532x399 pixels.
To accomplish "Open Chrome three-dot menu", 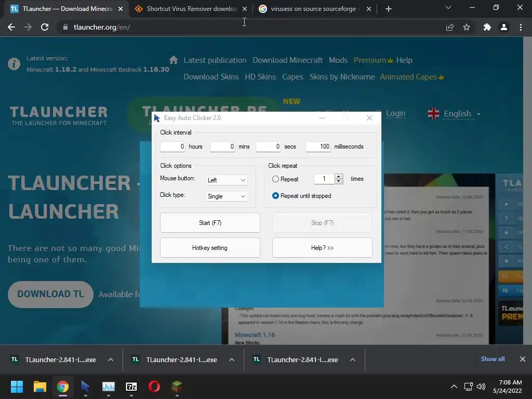I will click(521, 27).
